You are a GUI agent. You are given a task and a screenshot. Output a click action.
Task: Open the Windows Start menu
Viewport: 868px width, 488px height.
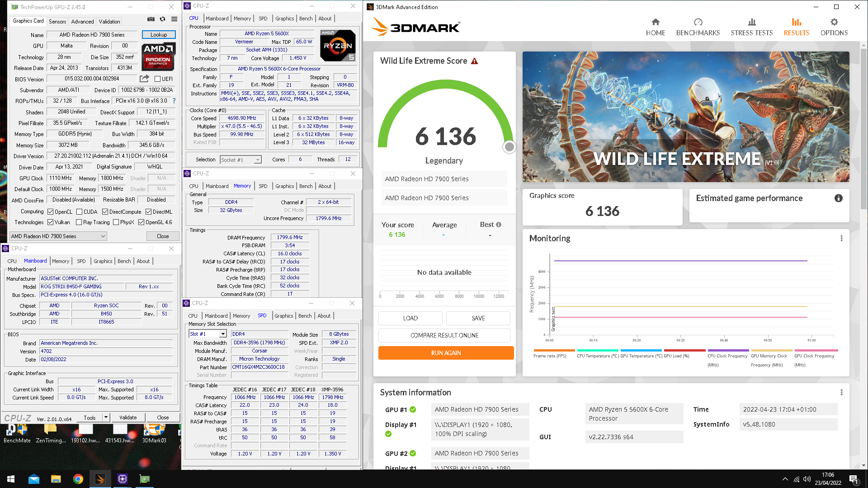click(x=11, y=479)
